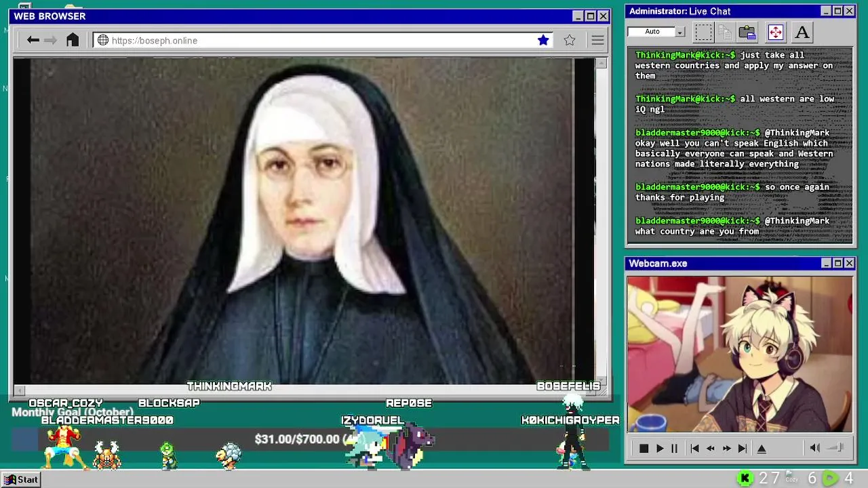Open the browser hamburger menu
The width and height of the screenshot is (868, 488).
coord(597,41)
